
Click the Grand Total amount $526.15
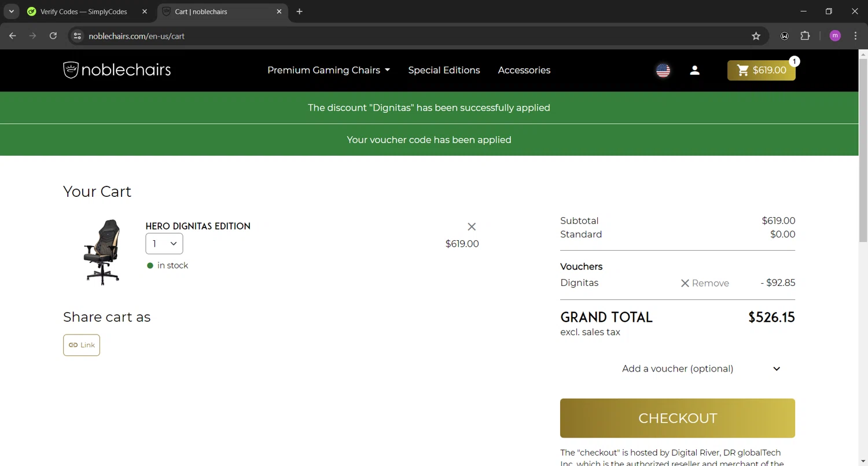771,317
